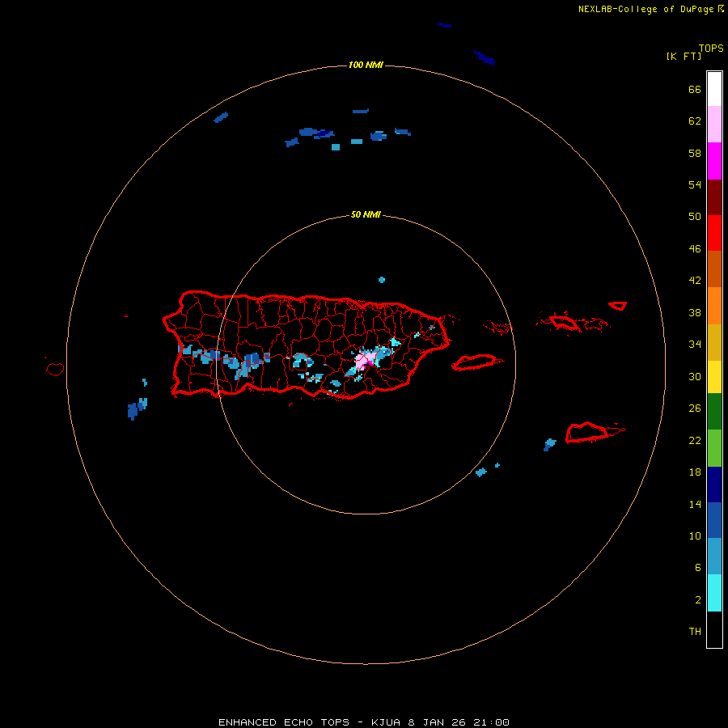This screenshot has width=728, height=728.
Task: Click the "TH" threshold legend label
Action: 695,632
